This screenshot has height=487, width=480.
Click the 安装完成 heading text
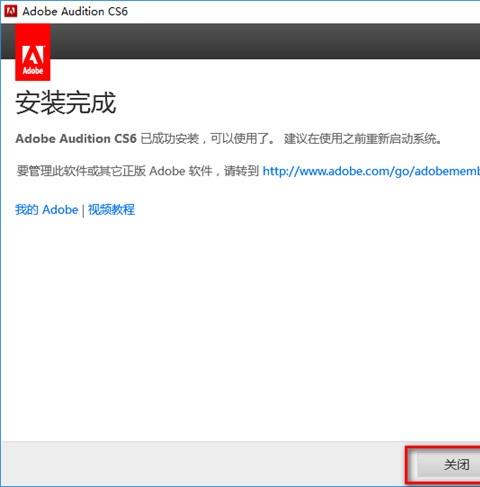click(x=66, y=103)
